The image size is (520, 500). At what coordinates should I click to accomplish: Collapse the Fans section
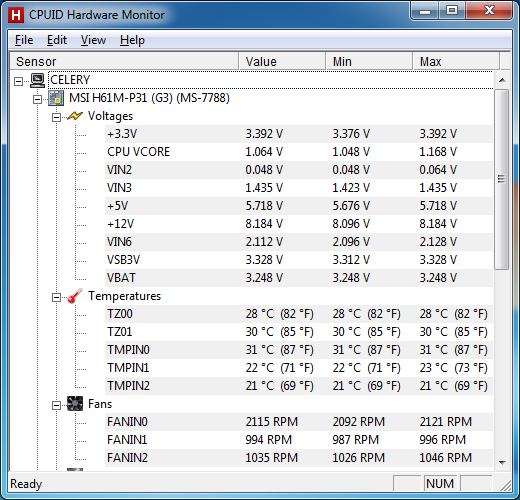[x=56, y=405]
